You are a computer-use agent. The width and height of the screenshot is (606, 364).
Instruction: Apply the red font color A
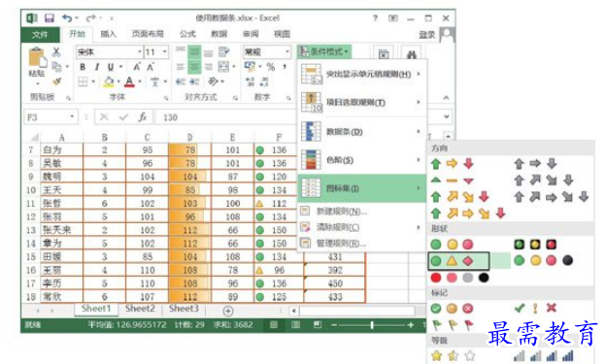click(129, 82)
